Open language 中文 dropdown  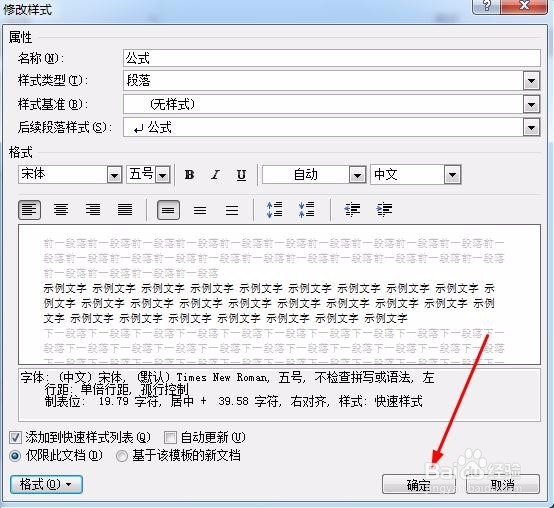(x=453, y=175)
